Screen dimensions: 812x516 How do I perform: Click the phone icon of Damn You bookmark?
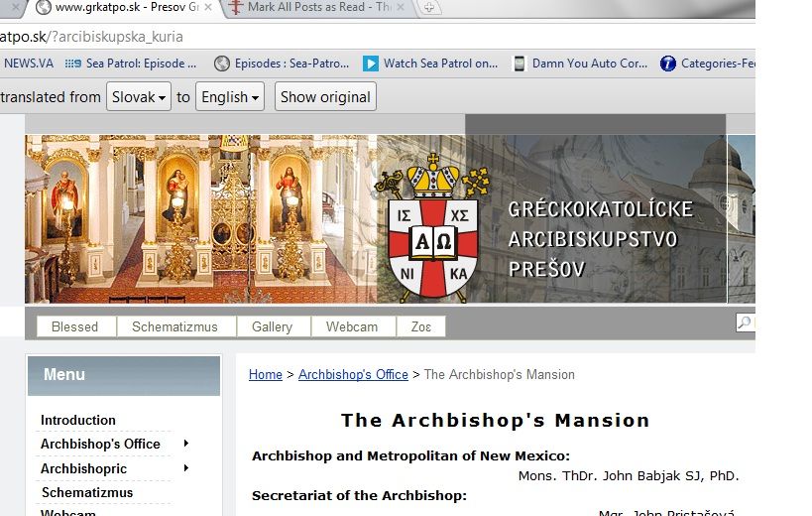[519, 64]
